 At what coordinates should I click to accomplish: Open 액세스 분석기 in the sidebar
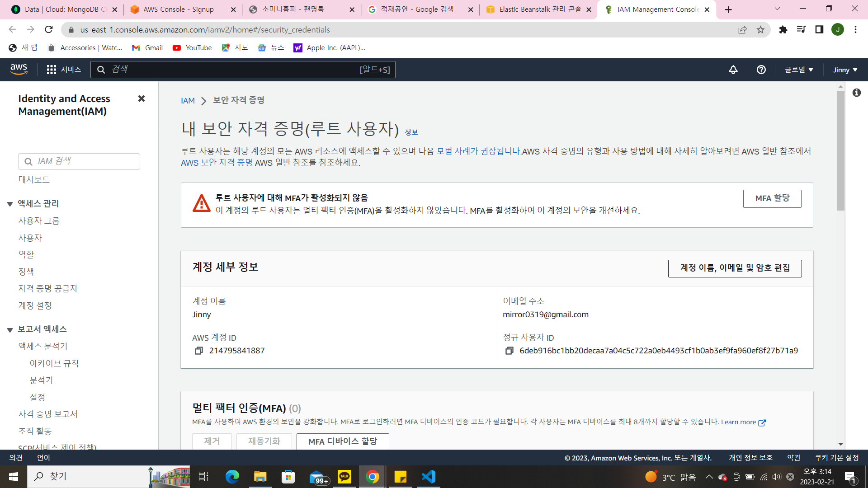[42, 346]
